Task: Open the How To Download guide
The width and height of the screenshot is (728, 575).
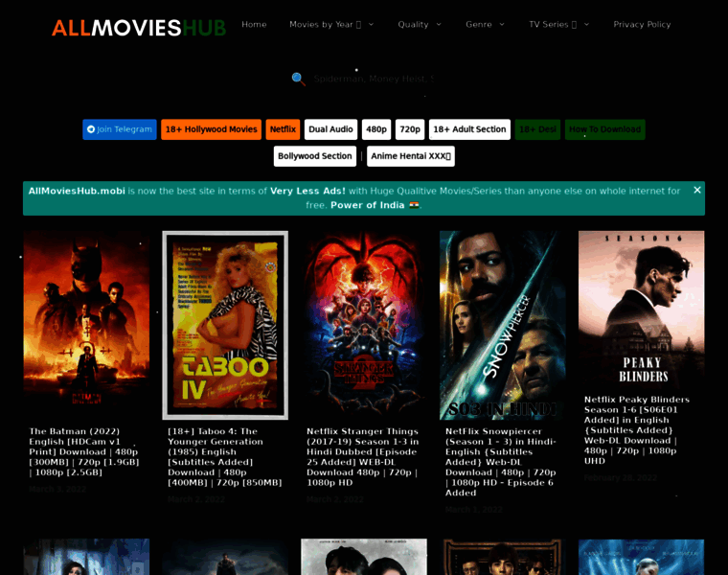Action: point(605,129)
